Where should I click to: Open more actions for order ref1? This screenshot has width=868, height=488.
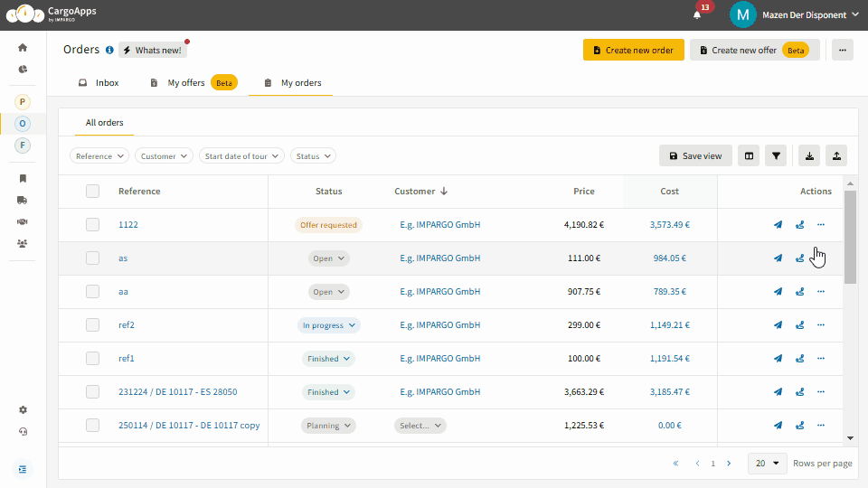pos(821,359)
